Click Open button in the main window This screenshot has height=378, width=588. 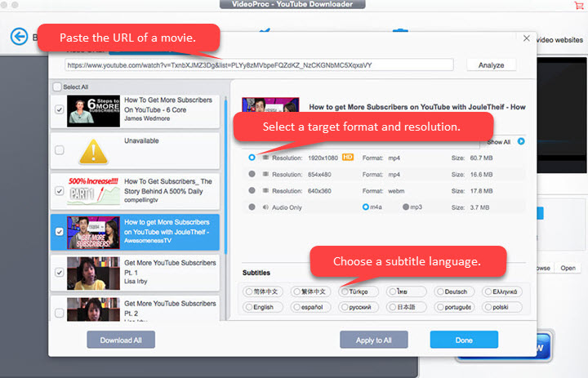pos(568,268)
